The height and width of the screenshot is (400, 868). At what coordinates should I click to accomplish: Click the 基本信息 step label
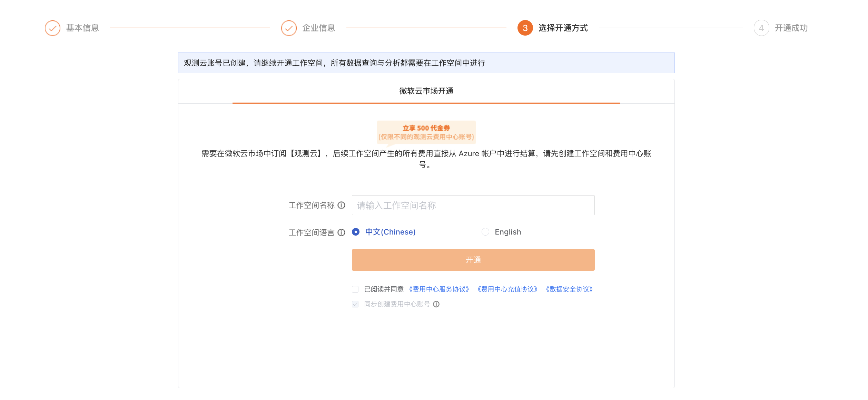point(82,28)
